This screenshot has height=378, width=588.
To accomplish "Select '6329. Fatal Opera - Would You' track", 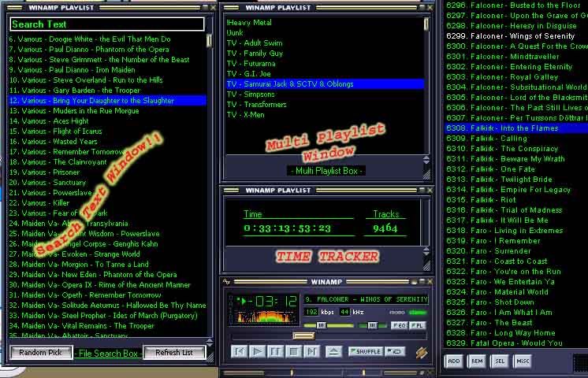I will click(x=516, y=343).
